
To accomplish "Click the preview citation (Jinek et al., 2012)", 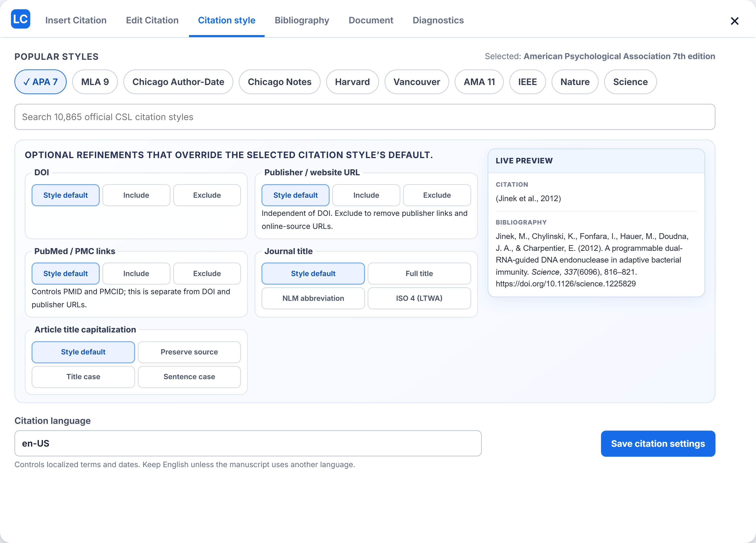I will (x=528, y=199).
